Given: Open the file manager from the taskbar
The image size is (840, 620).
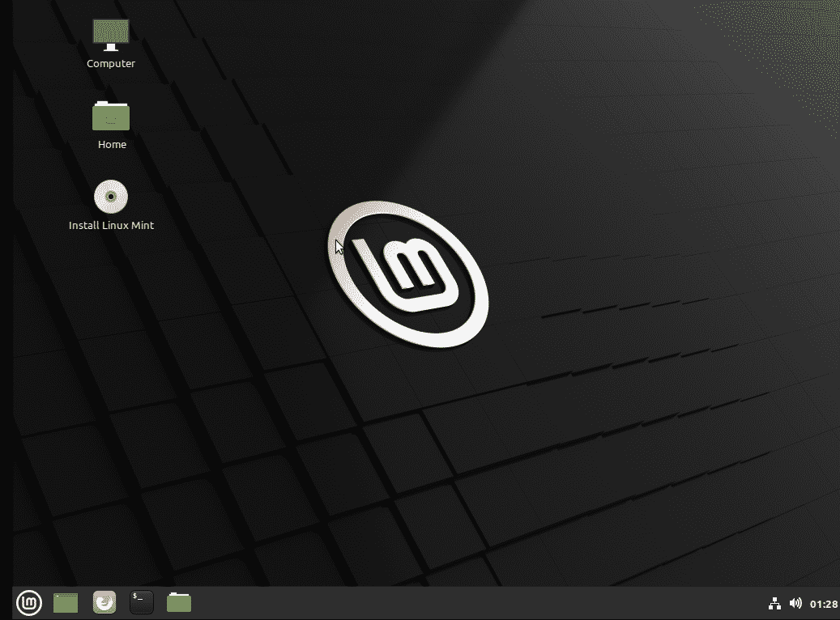Looking at the screenshot, I should 178,602.
